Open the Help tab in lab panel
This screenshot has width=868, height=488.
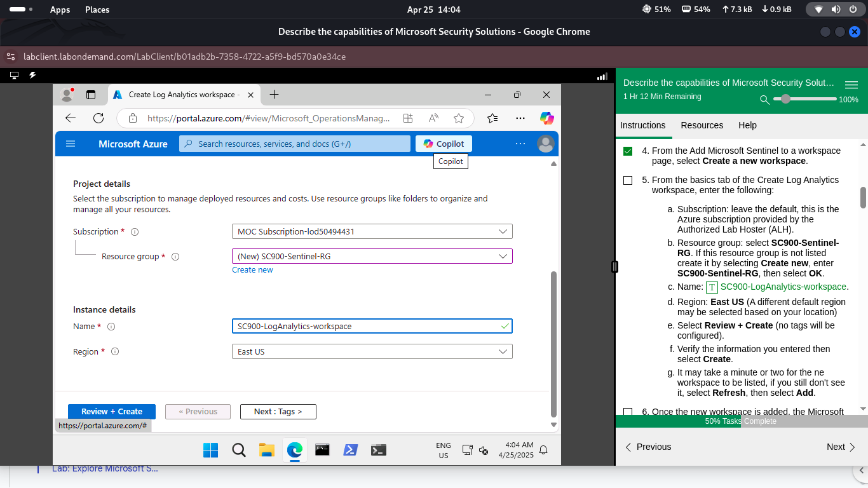point(747,125)
